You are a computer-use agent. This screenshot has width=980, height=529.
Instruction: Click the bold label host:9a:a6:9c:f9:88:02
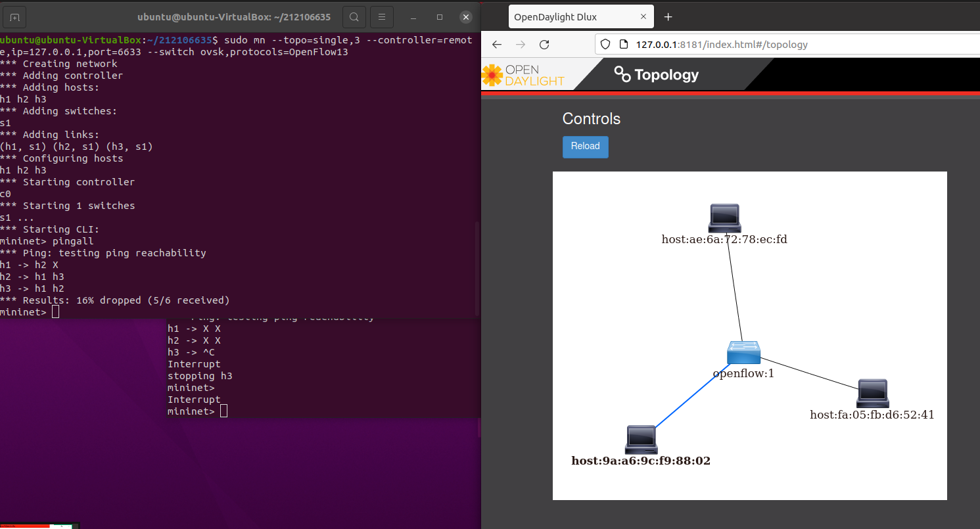pos(641,461)
